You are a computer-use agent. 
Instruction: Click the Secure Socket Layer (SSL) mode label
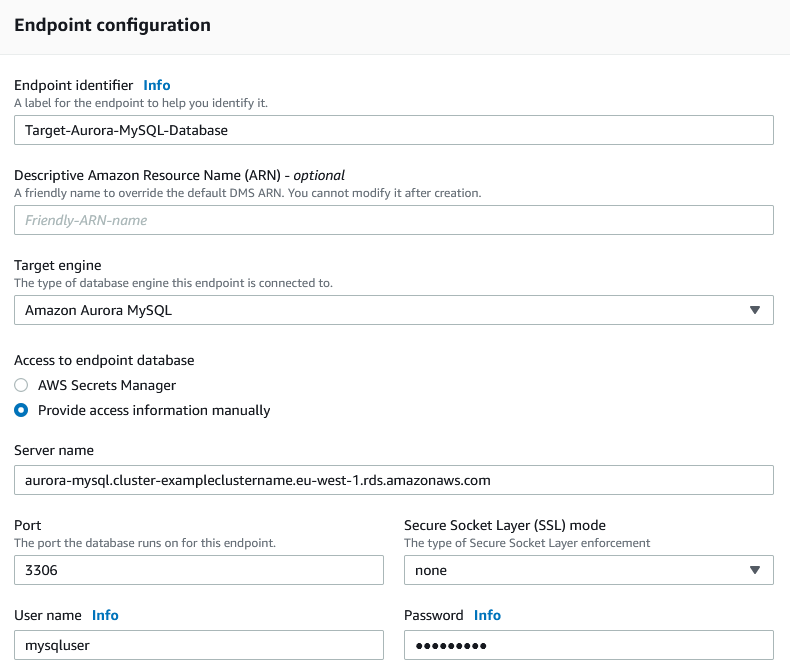(505, 525)
